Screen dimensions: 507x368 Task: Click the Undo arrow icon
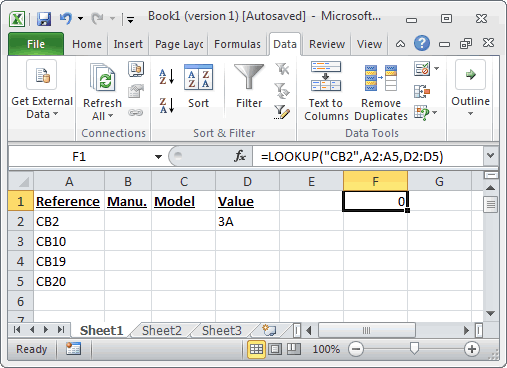66,18
